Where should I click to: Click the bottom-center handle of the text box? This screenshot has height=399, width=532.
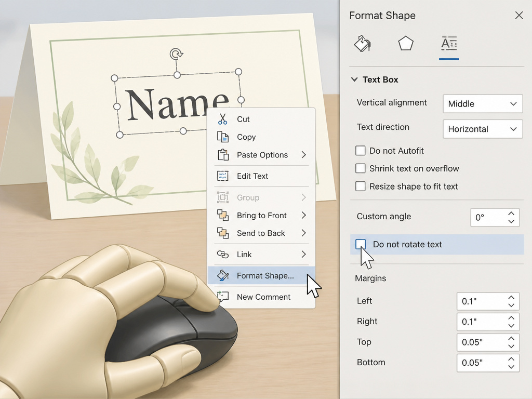click(x=183, y=131)
